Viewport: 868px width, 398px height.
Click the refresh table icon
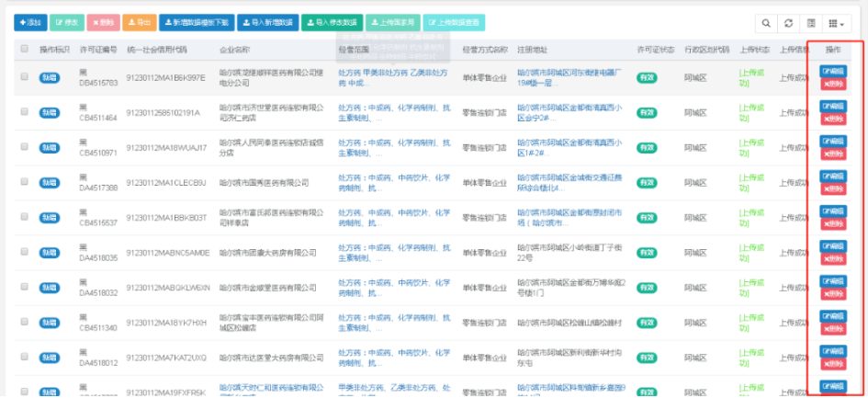788,23
